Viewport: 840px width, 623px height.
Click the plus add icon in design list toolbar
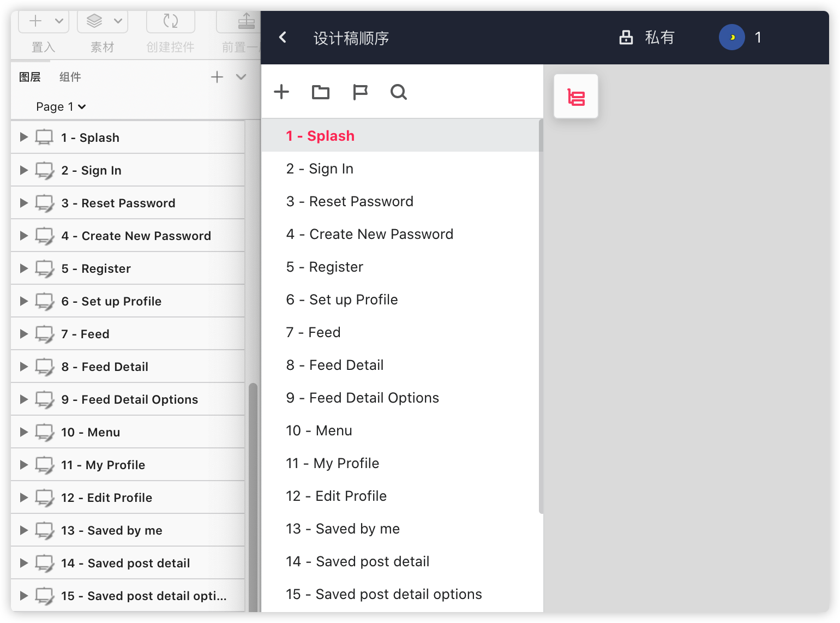281,92
